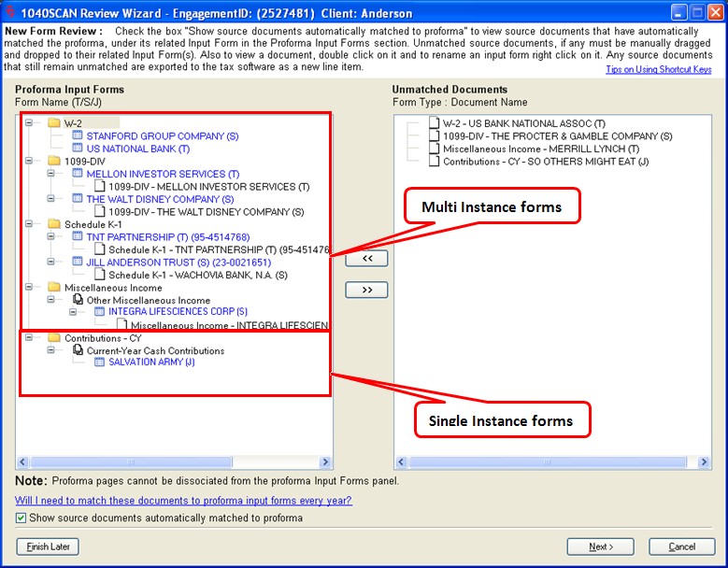Viewport: 728px width, 568px height.
Task: Click Proforma panel horizontal scrollbar thumb
Action: (x=131, y=461)
